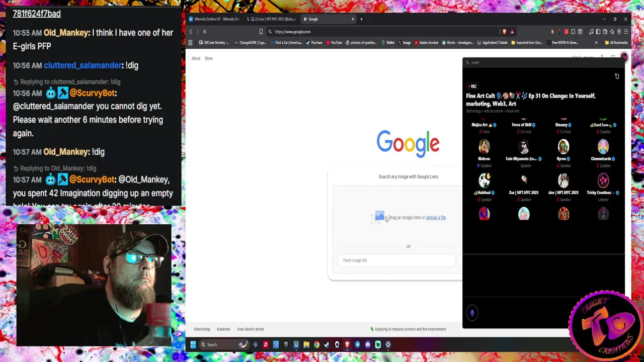Click Tricky Creations' avatar in the Space
644x362 pixels.
coord(603,180)
